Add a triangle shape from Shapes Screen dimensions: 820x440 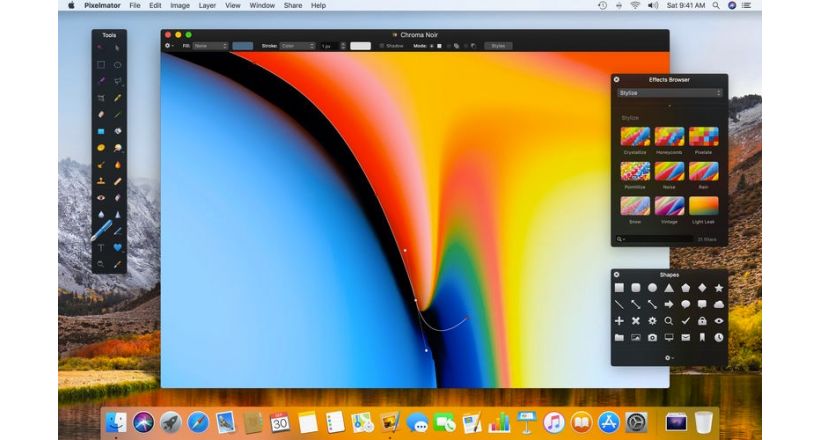(x=669, y=288)
